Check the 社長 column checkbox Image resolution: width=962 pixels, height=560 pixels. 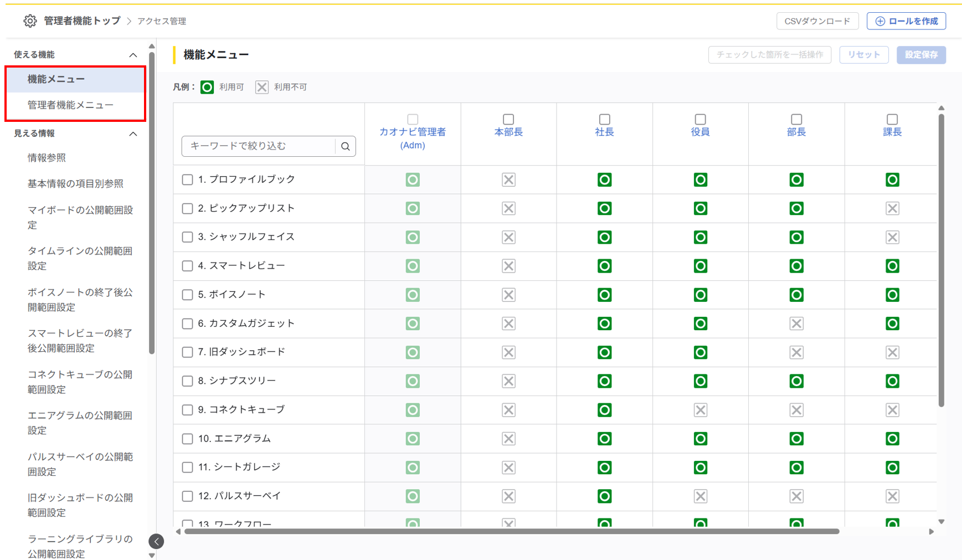point(604,119)
